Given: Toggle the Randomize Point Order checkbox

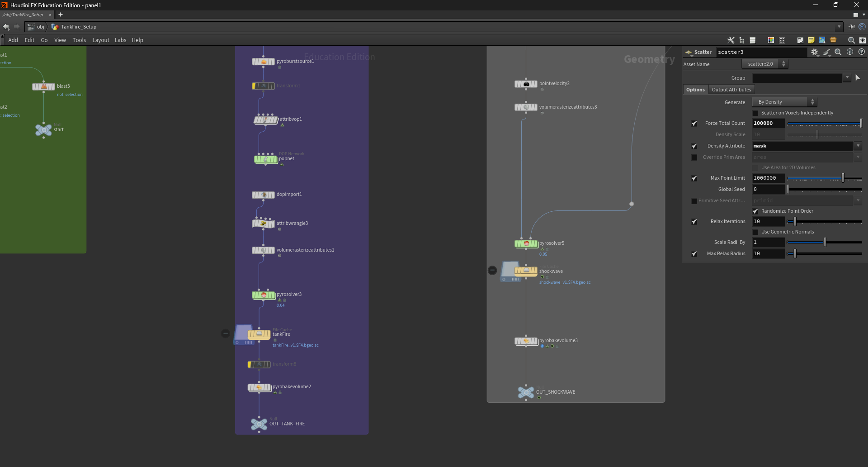Looking at the screenshot, I should click(755, 211).
